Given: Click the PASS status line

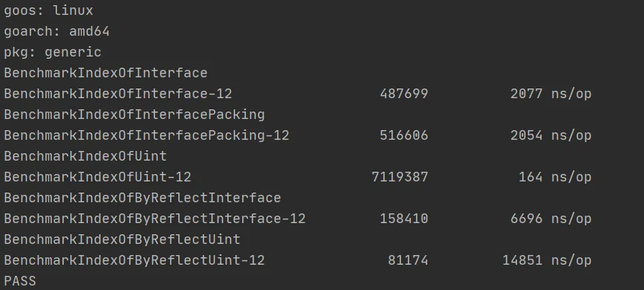Looking at the screenshot, I should point(20,281).
